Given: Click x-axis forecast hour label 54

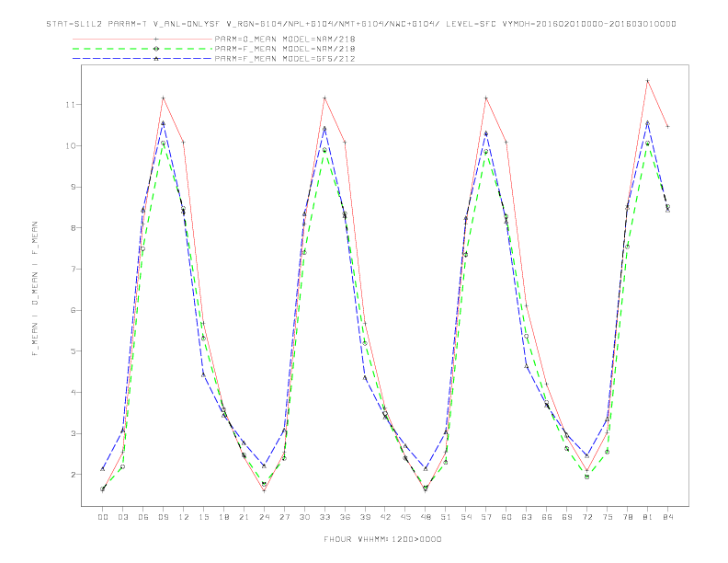Looking at the screenshot, I should 466,517.
